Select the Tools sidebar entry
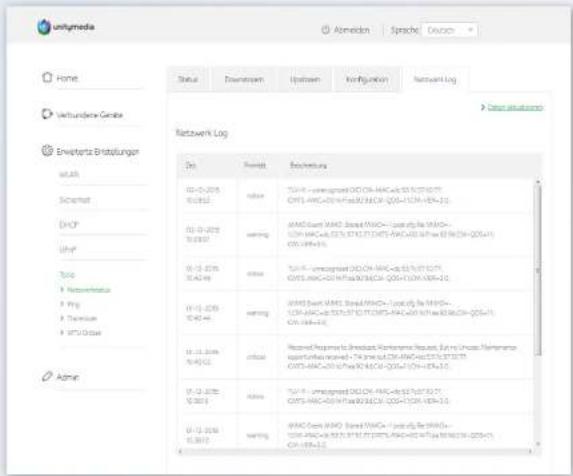 [x=67, y=275]
